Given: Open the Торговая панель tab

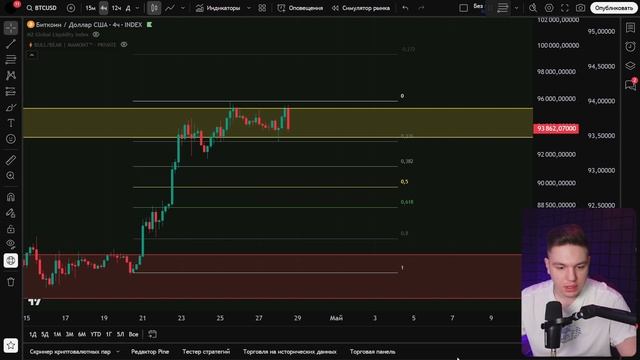Looking at the screenshot, I should (372, 351).
